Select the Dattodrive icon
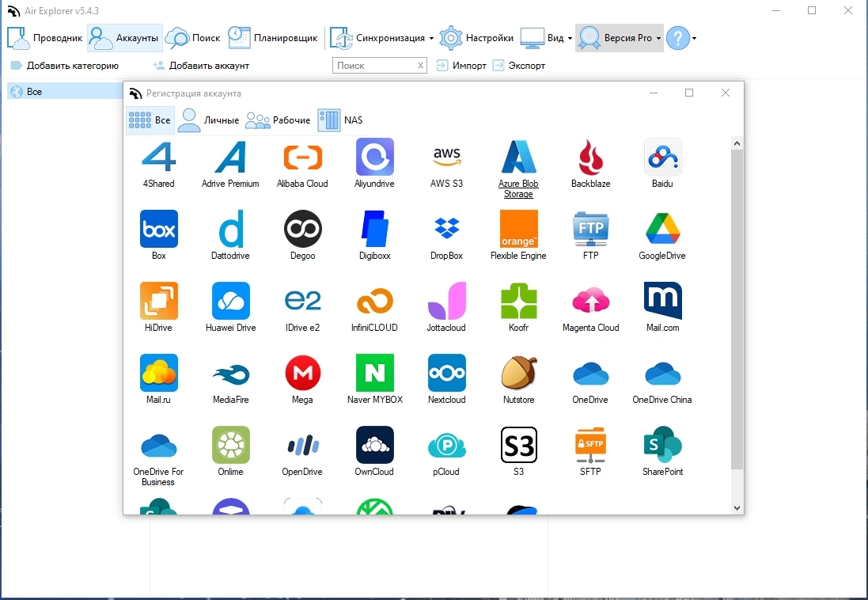This screenshot has width=868, height=600. click(x=230, y=229)
